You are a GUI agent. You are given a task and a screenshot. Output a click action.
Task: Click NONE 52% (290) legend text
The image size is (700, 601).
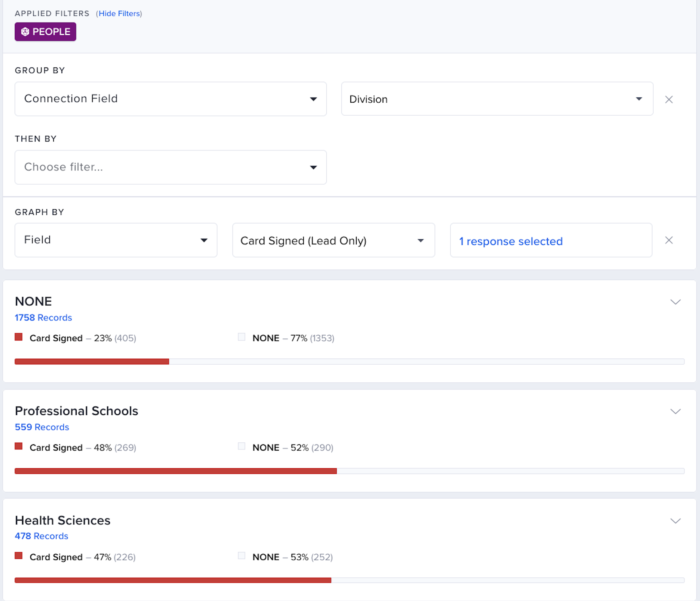(x=293, y=448)
